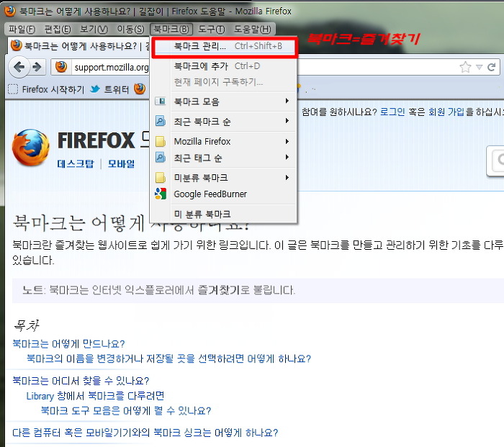Click the forward navigation arrow button
Viewport: 504px width, 447px height.
click(36, 68)
